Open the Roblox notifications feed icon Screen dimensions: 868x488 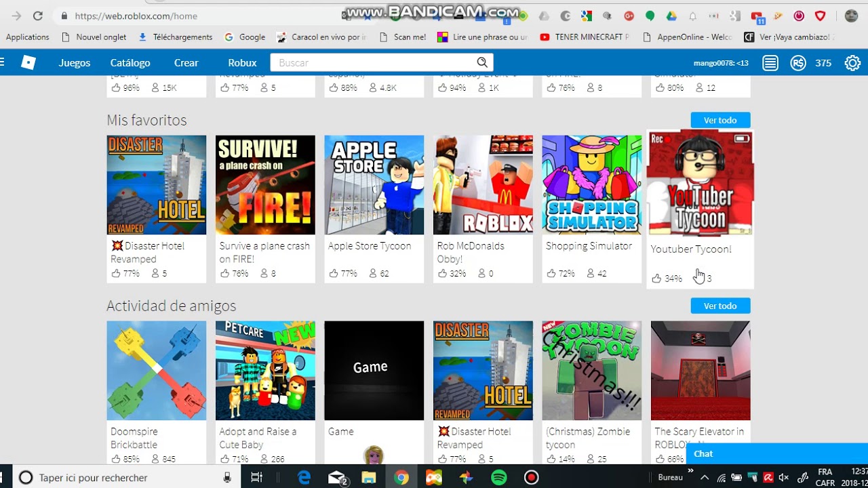pyautogui.click(x=770, y=63)
